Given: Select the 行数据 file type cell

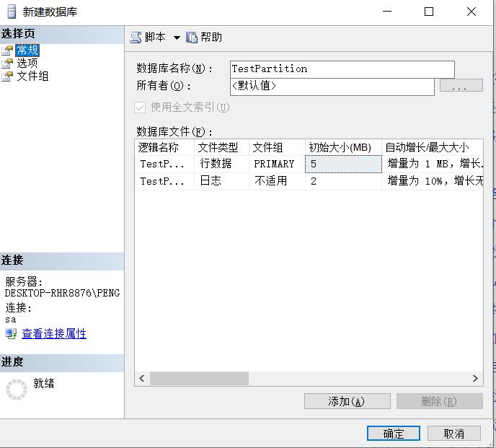Looking at the screenshot, I should (221, 164).
